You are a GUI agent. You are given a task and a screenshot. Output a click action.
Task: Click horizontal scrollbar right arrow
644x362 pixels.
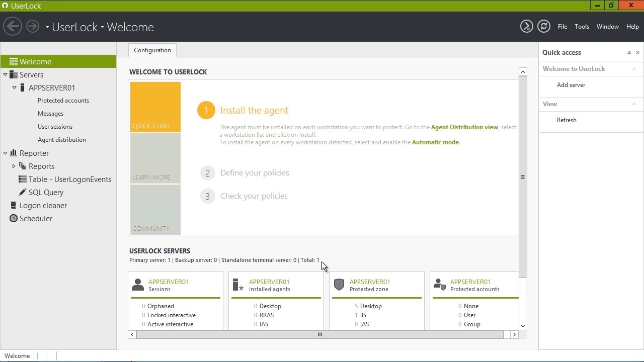point(514,334)
